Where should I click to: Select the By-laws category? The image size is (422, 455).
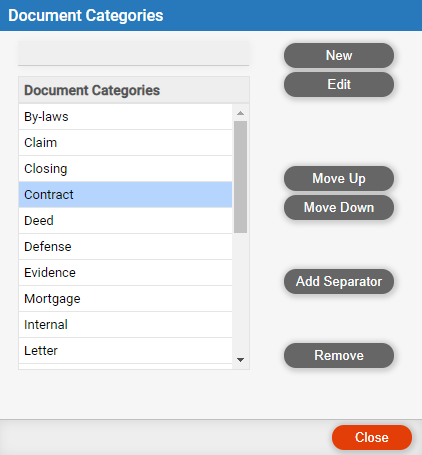125,117
